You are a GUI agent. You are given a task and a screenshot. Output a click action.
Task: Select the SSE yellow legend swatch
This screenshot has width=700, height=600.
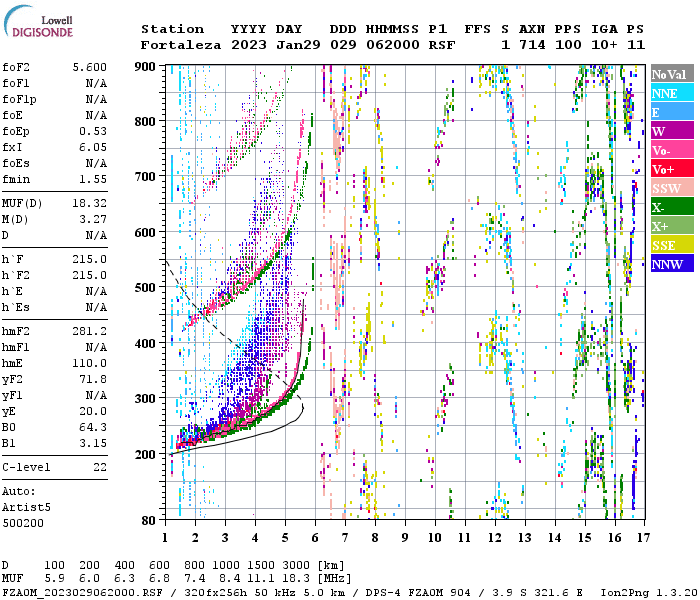[x=672, y=245]
